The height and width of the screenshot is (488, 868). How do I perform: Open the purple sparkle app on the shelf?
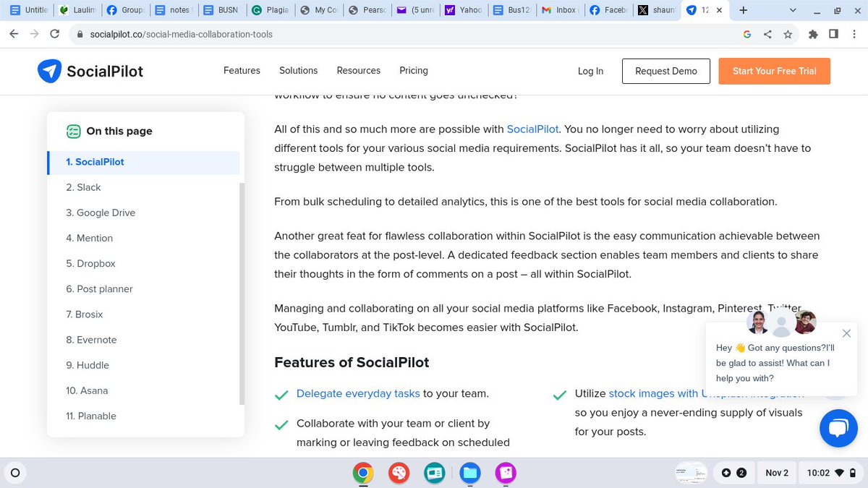(x=505, y=473)
